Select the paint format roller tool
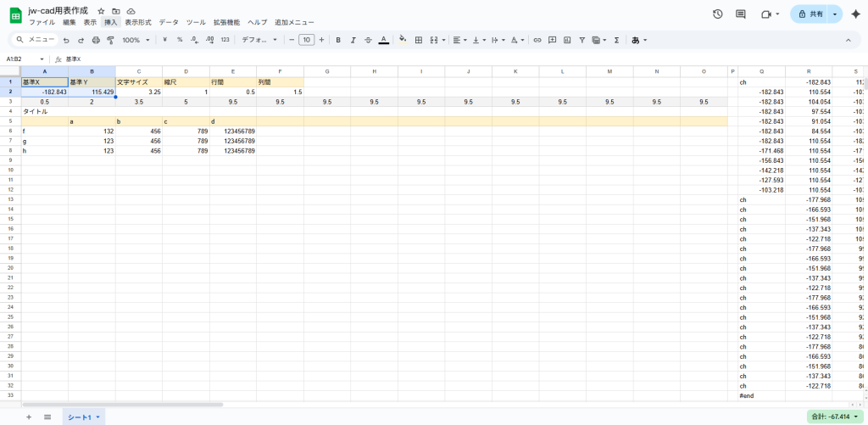This screenshot has width=868, height=425. point(110,40)
